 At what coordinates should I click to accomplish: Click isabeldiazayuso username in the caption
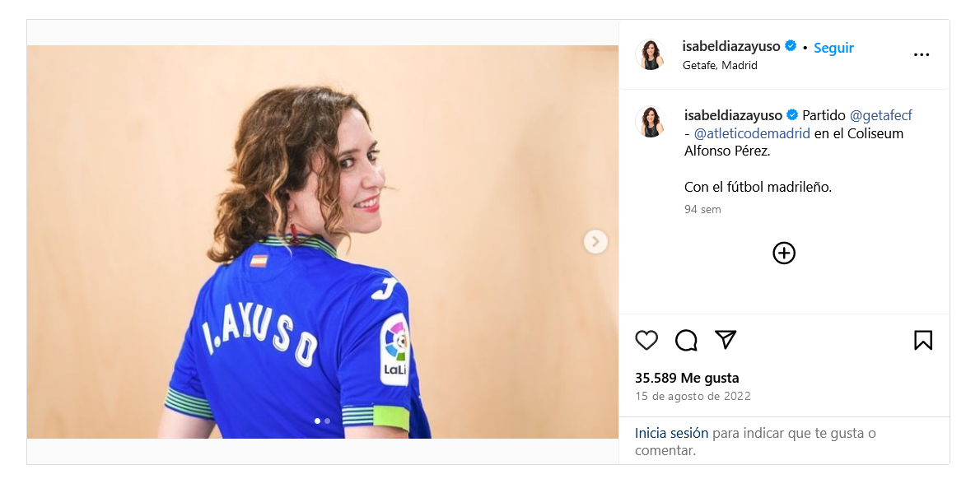(733, 115)
